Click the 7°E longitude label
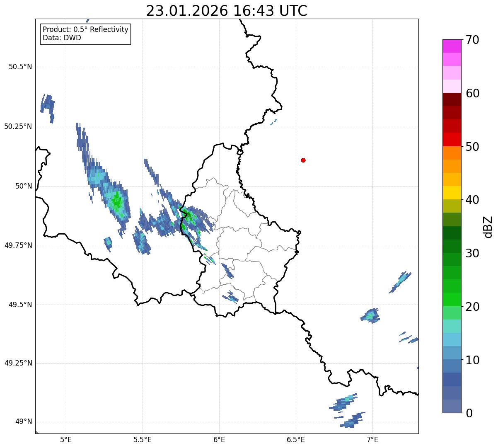 [372, 439]
